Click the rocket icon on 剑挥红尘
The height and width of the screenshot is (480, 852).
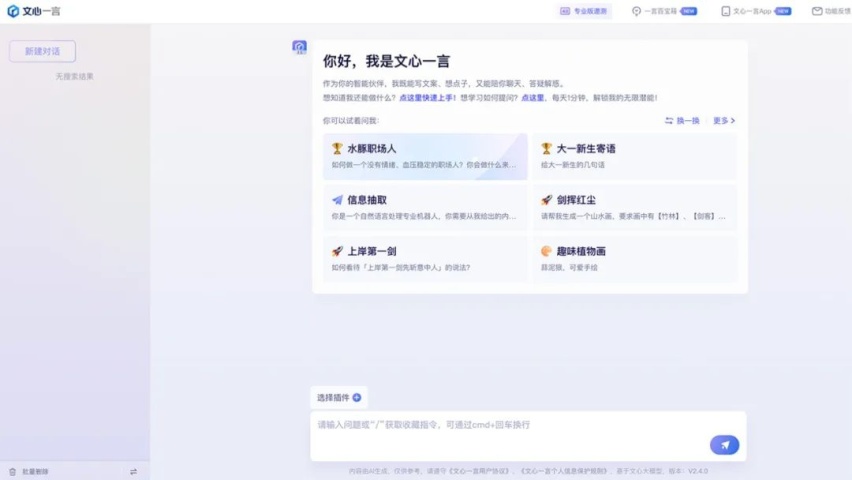point(547,200)
